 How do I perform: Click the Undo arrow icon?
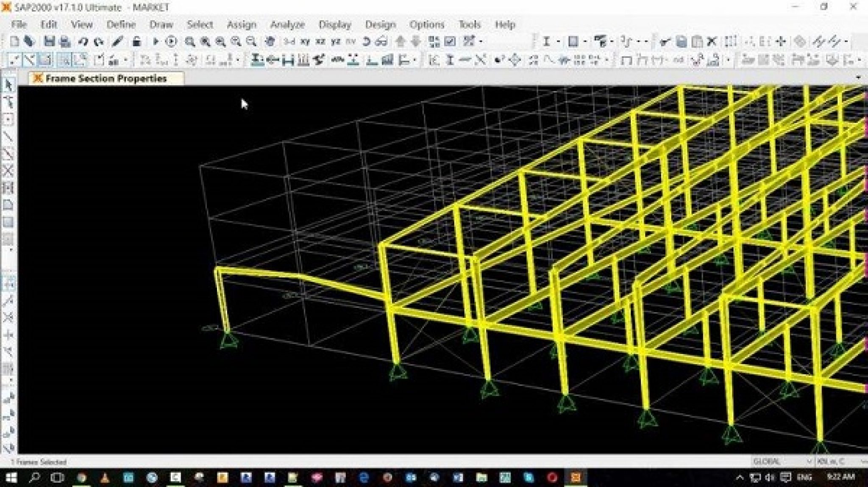click(83, 42)
